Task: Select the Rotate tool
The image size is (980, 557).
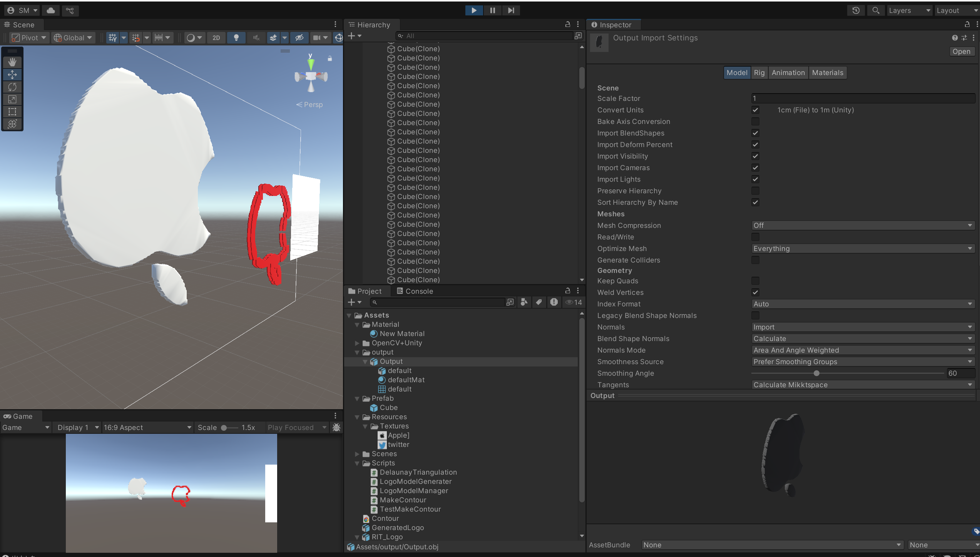Action: coord(12,87)
